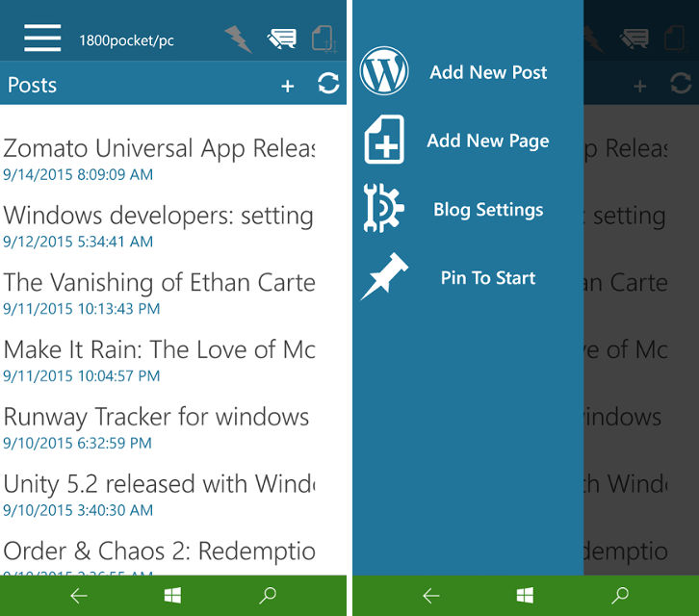Choose Add New Post in side menu

[488, 72]
